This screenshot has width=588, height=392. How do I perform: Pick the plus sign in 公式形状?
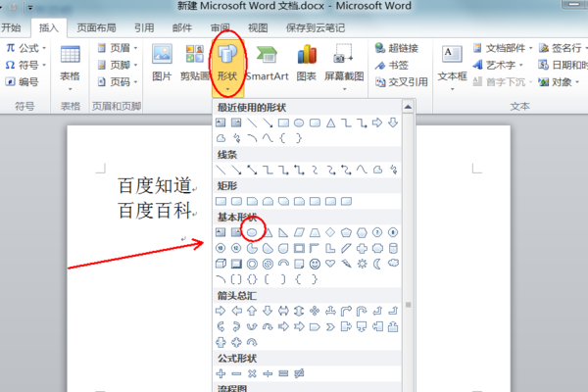click(220, 373)
